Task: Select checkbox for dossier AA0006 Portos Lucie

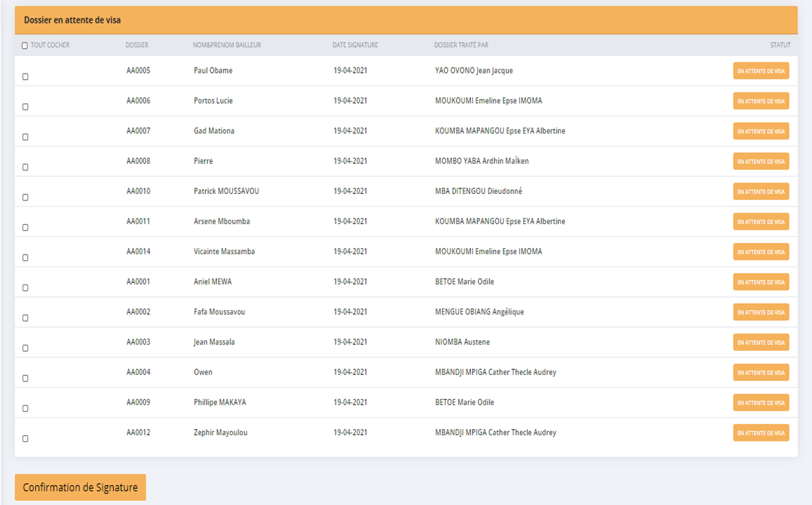Action: pyautogui.click(x=25, y=107)
